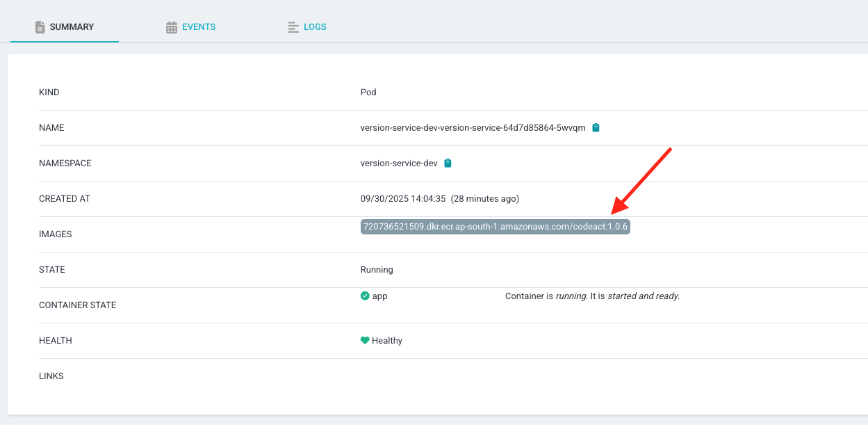Viewport: 868px width, 425px height.
Task: Click the green heart health icon
Action: coord(365,341)
